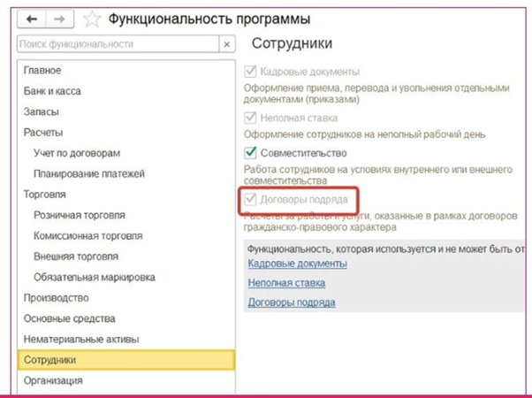
Task: Open the Организация section
Action: point(53,380)
